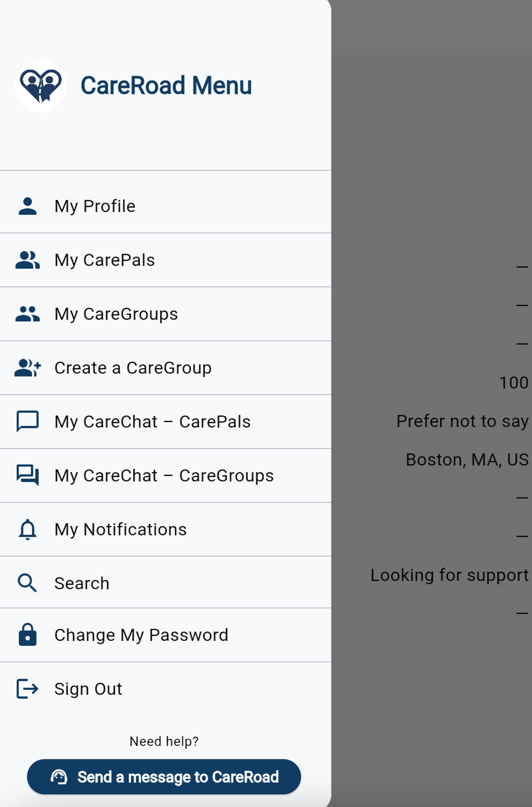Click the My CarePals people icon
This screenshot has height=807, width=532.
pyautogui.click(x=28, y=260)
